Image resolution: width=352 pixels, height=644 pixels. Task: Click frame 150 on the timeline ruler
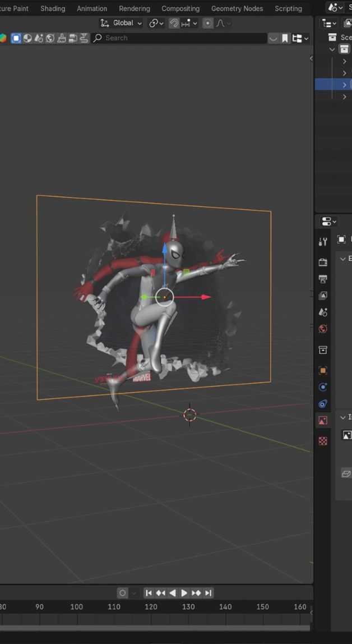pyautogui.click(x=262, y=607)
